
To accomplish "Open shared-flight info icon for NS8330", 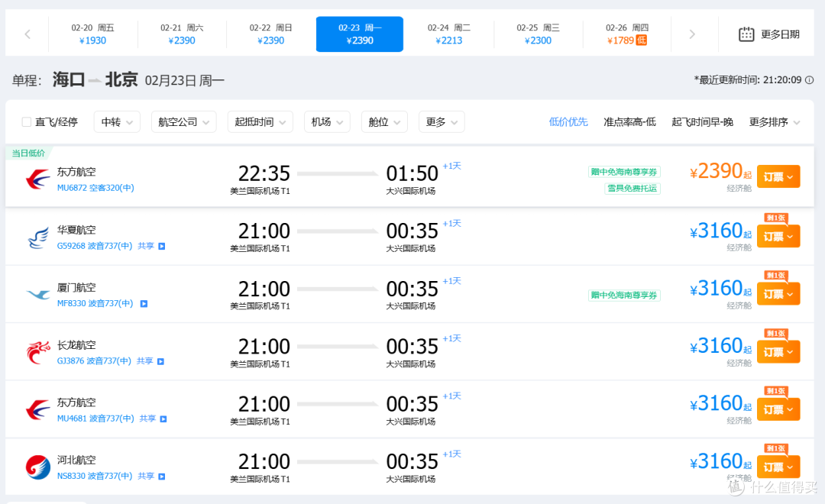I will click(x=162, y=476).
